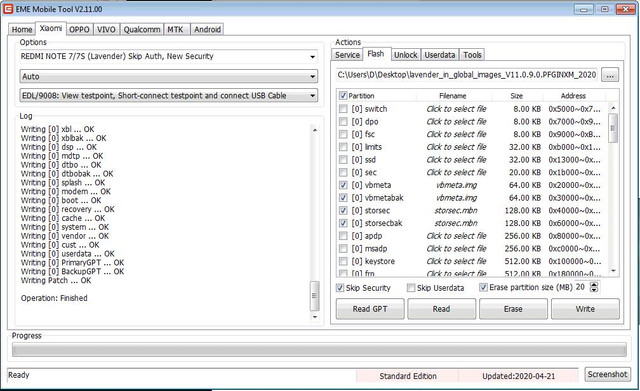Click the keystore partition size 512.00 KB
This screenshot has height=391, width=640.
pyautogui.click(x=523, y=261)
